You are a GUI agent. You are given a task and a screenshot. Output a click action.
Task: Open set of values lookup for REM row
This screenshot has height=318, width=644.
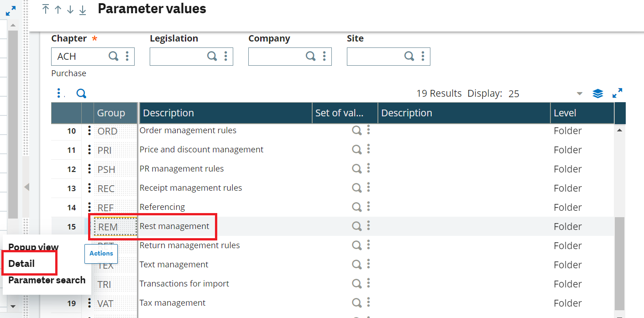coord(357,226)
